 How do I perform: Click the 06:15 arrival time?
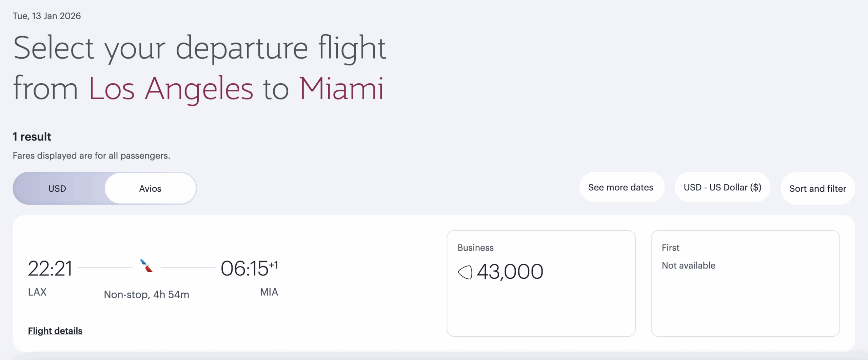point(244,269)
